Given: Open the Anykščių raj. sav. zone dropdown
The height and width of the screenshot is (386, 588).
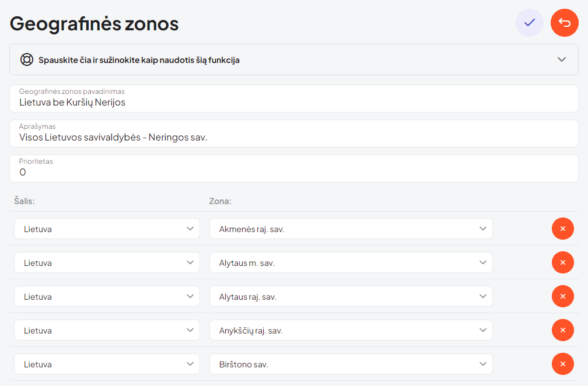Looking at the screenshot, I should [351, 330].
